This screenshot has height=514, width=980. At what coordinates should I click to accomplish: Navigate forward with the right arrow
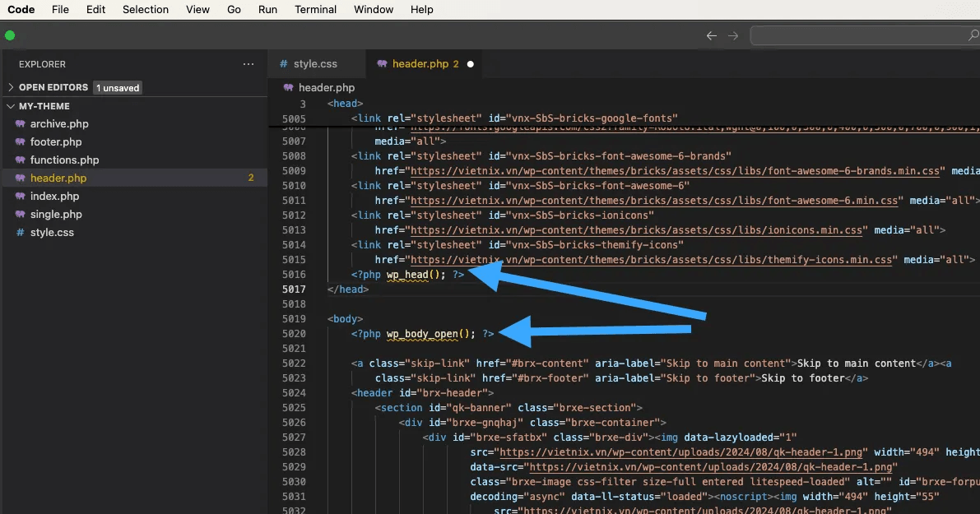[733, 35]
